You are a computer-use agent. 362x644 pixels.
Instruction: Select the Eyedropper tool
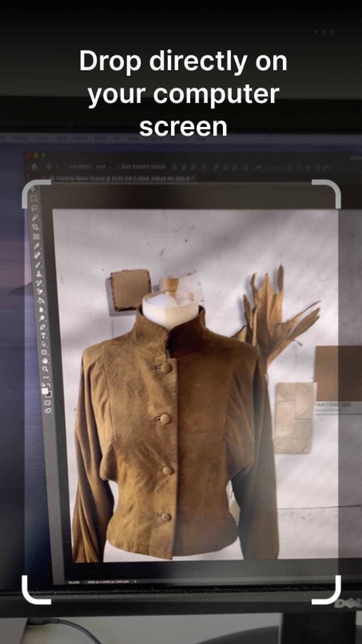coord(37,246)
